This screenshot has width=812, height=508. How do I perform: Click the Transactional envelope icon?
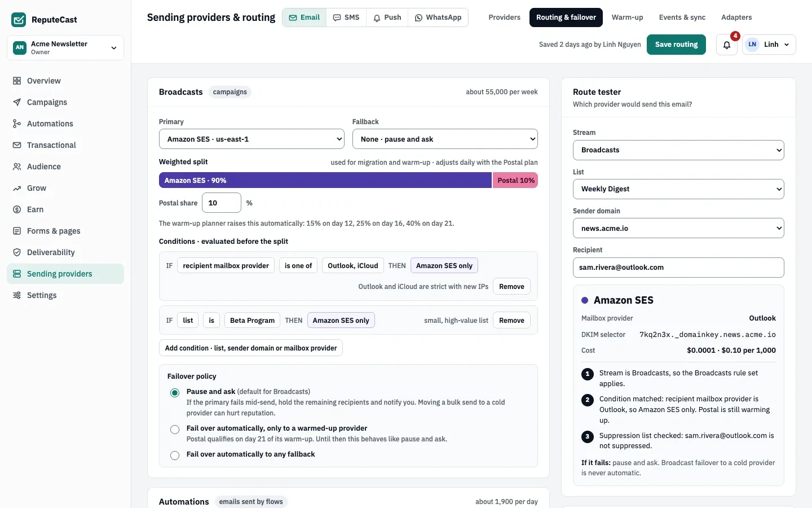pos(17,145)
